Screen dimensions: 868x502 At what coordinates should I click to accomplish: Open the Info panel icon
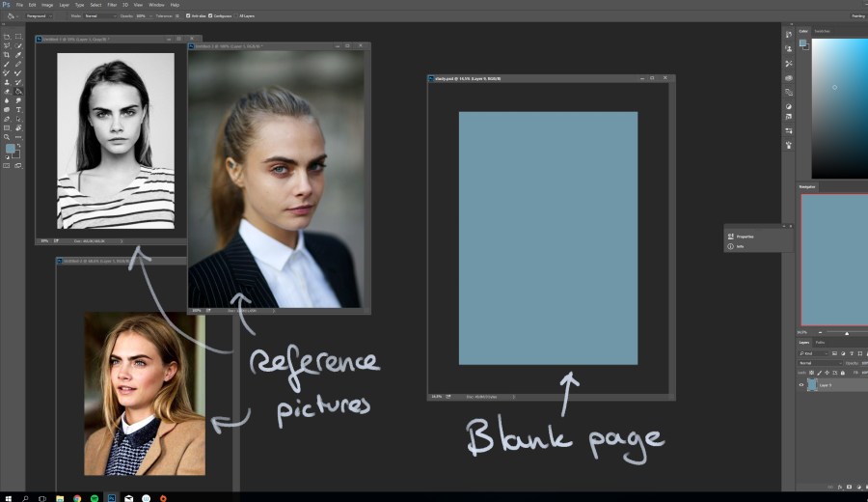click(x=731, y=246)
